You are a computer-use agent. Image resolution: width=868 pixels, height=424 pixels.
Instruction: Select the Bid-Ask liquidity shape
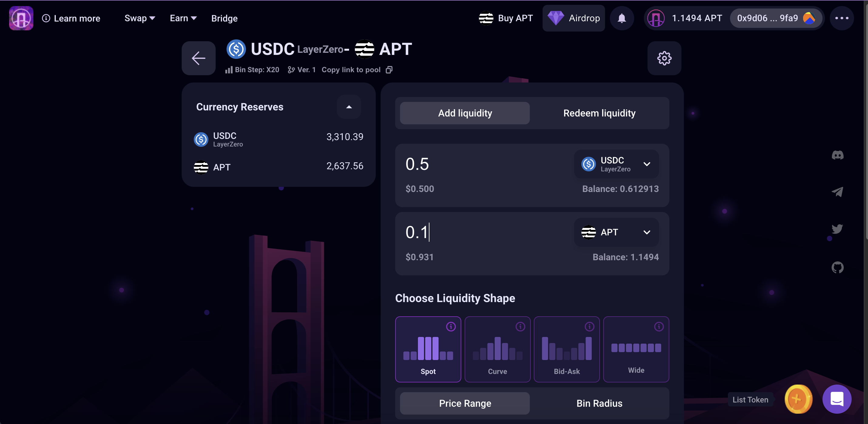tap(567, 349)
